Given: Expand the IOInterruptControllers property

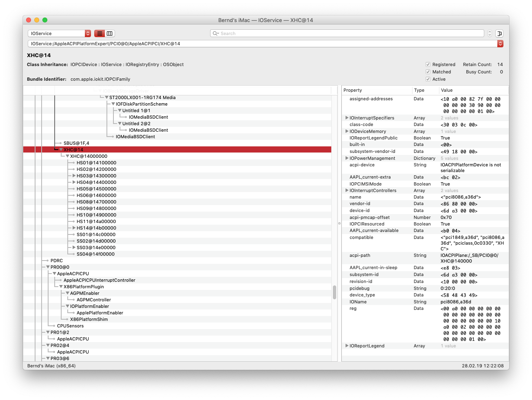Looking at the screenshot, I should 347,190.
